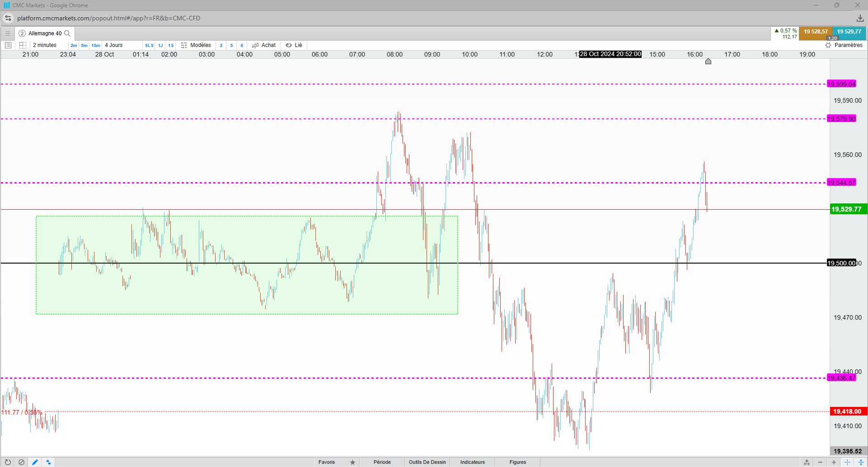Toggle the blue pencil drawing mode icon
This screenshot has height=467, width=868.
click(x=35, y=462)
